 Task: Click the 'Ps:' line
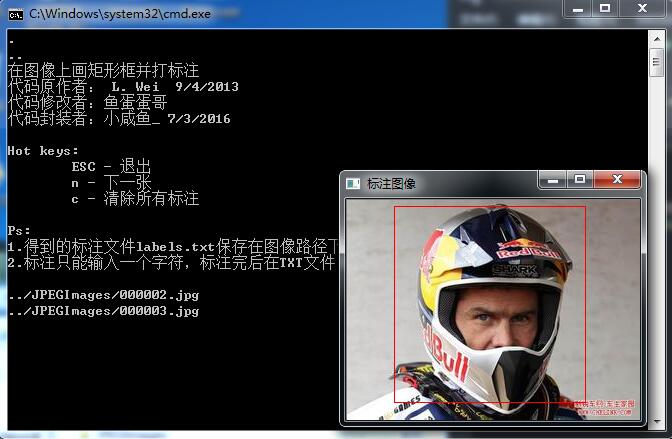pyautogui.click(x=18, y=231)
